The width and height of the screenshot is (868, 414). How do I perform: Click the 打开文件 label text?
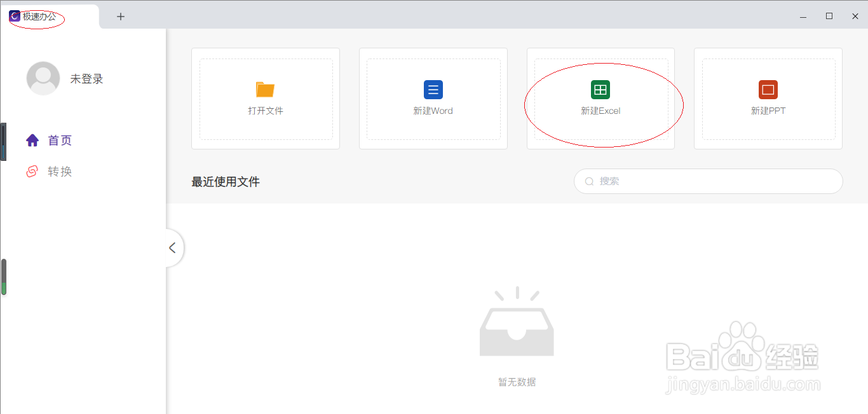[265, 110]
